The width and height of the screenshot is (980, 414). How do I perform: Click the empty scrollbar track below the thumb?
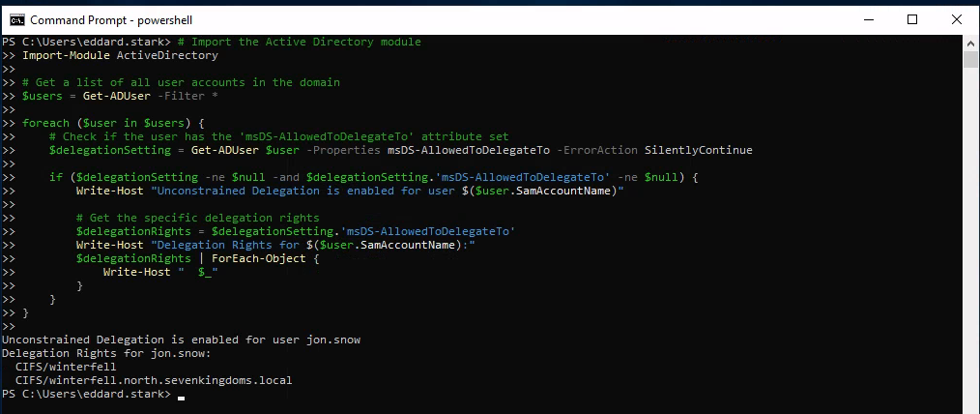[971, 242]
